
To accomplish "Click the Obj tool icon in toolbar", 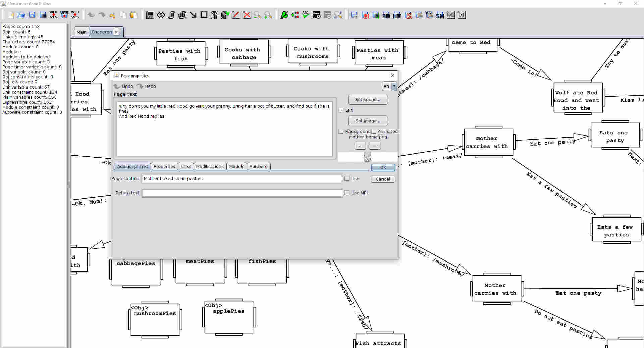I will pyautogui.click(x=182, y=15).
